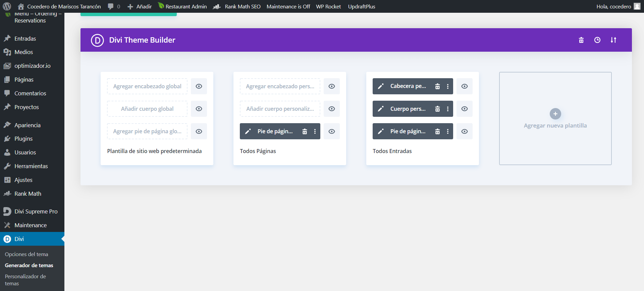The width and height of the screenshot is (644, 291).
Task: Toggle body visibility in Todos Páginas
Action: click(332, 109)
